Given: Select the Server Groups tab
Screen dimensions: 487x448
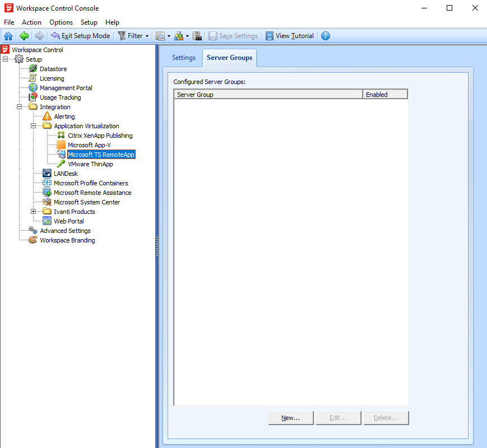Looking at the screenshot, I should pyautogui.click(x=230, y=58).
